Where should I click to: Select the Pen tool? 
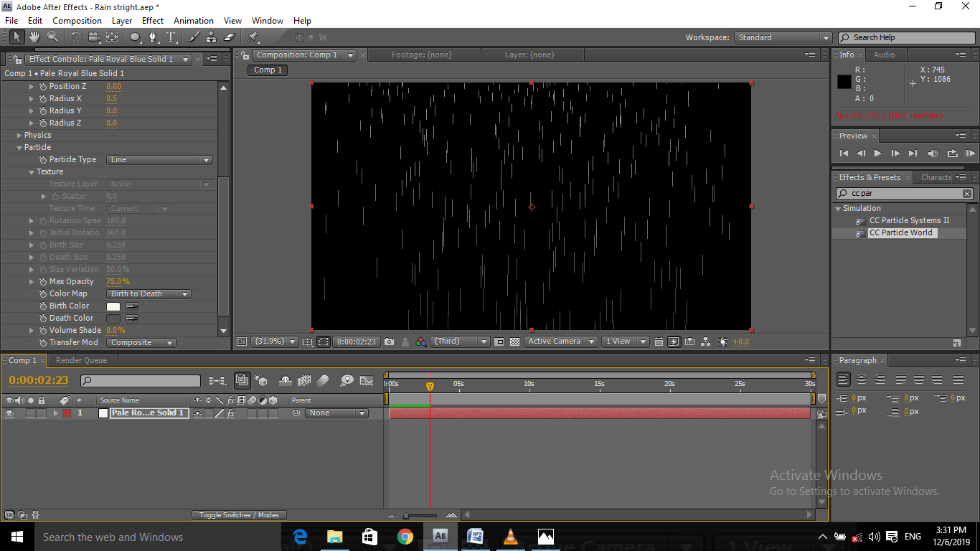153,37
